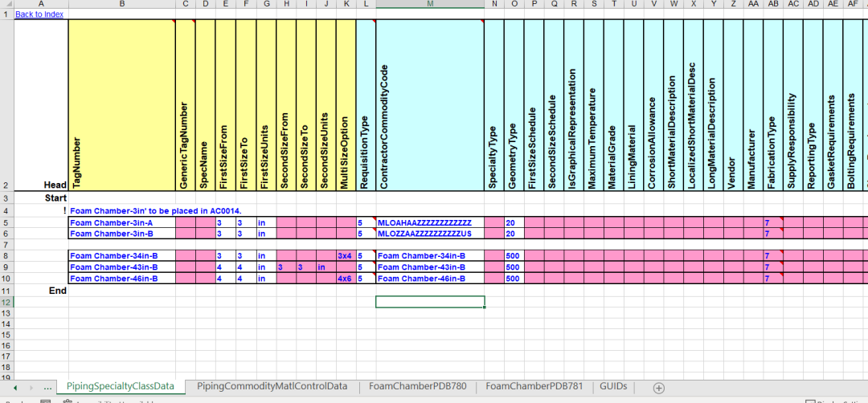This screenshot has width=868, height=403.
Task: Select 'Foam Chamber-46in-B' in TagNumber column
Action: pos(122,278)
